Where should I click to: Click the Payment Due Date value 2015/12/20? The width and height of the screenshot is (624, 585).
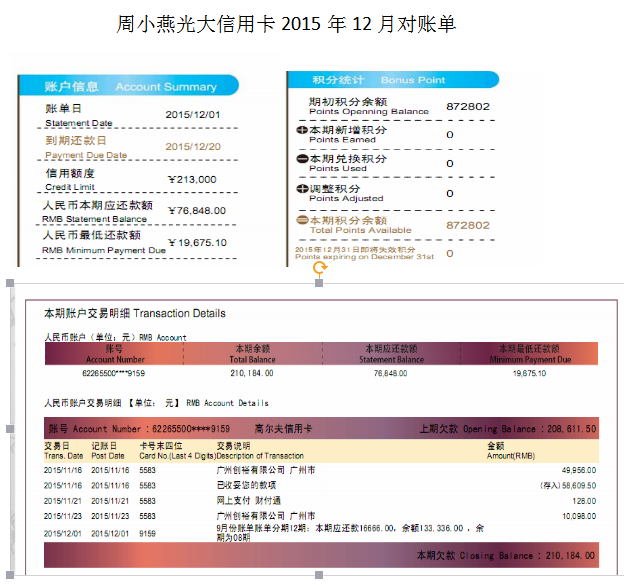click(x=192, y=146)
